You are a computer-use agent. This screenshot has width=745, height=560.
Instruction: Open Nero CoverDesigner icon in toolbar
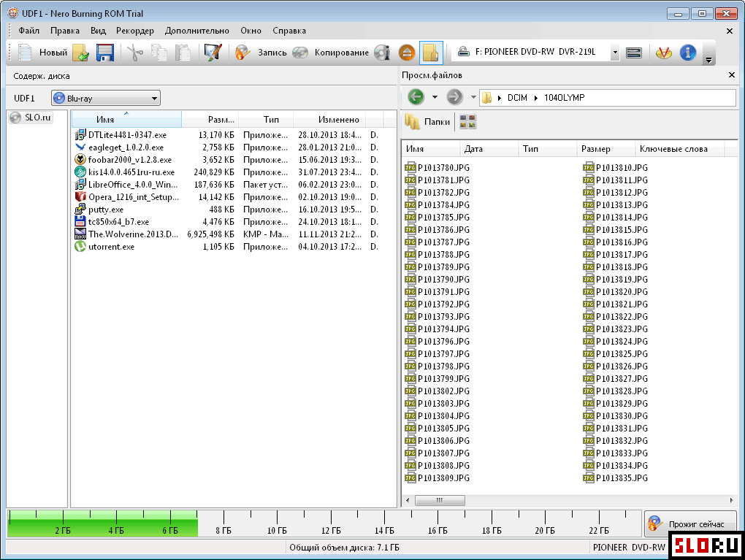tap(663, 53)
